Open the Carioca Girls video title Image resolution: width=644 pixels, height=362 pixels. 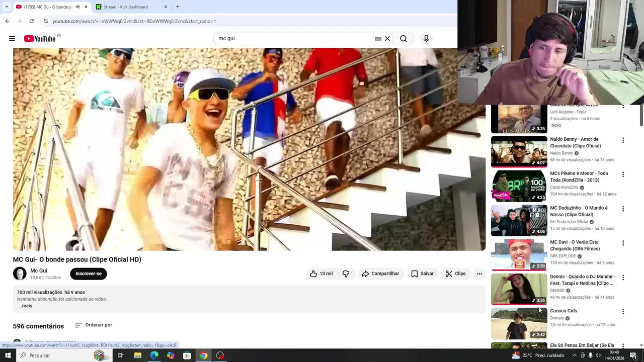point(563,311)
